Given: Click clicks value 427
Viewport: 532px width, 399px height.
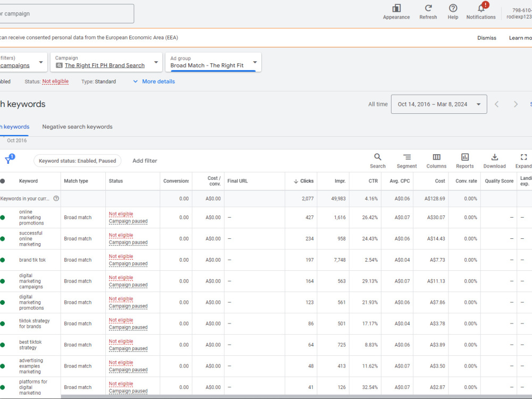Looking at the screenshot, I should (310, 218).
